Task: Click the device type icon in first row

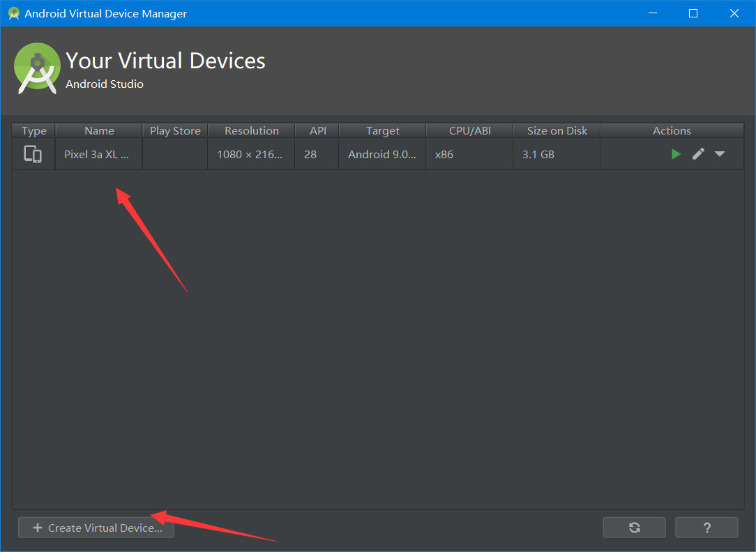Action: pos(33,154)
